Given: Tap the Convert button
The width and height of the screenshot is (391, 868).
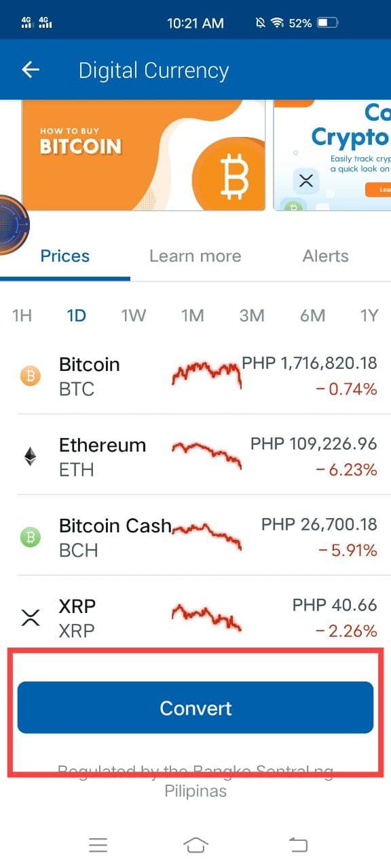Looking at the screenshot, I should 195,708.
